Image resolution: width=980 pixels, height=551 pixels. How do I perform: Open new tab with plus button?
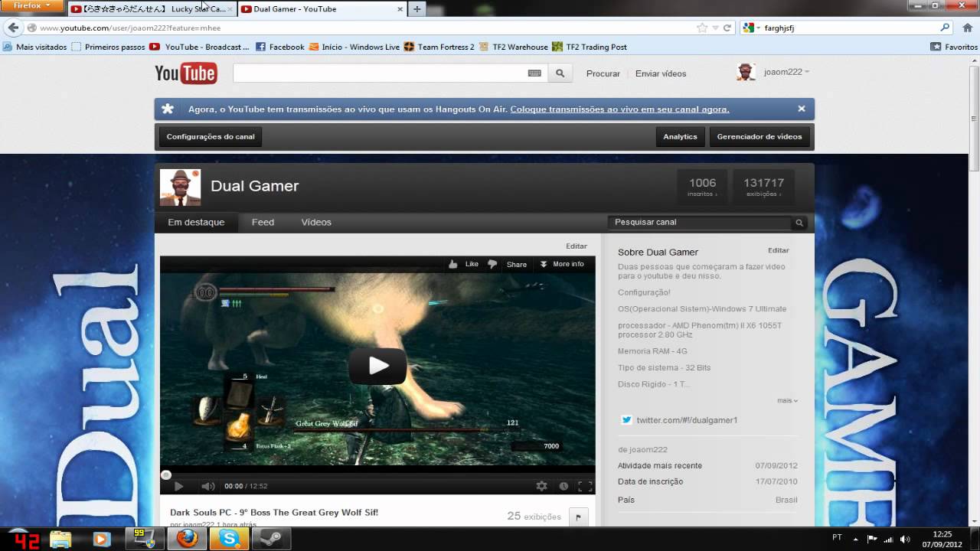[x=416, y=9]
